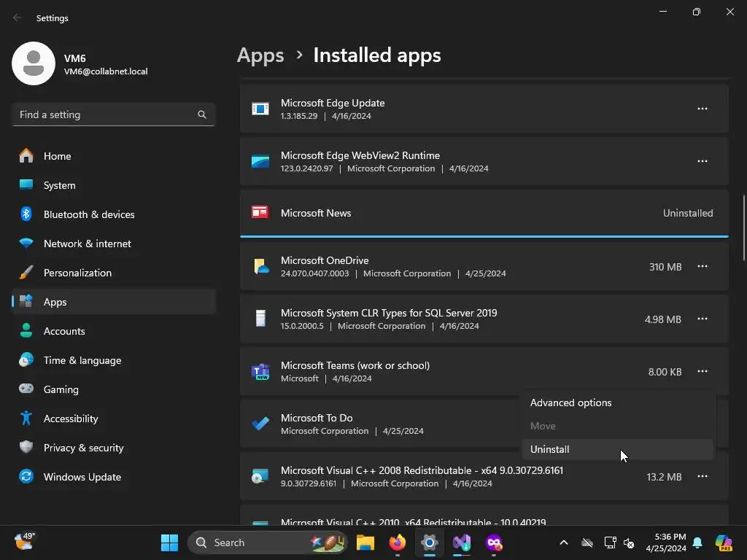This screenshot has height=560, width=747.
Task: Open more options for Edge WebView2 Runtime
Action: pos(703,161)
